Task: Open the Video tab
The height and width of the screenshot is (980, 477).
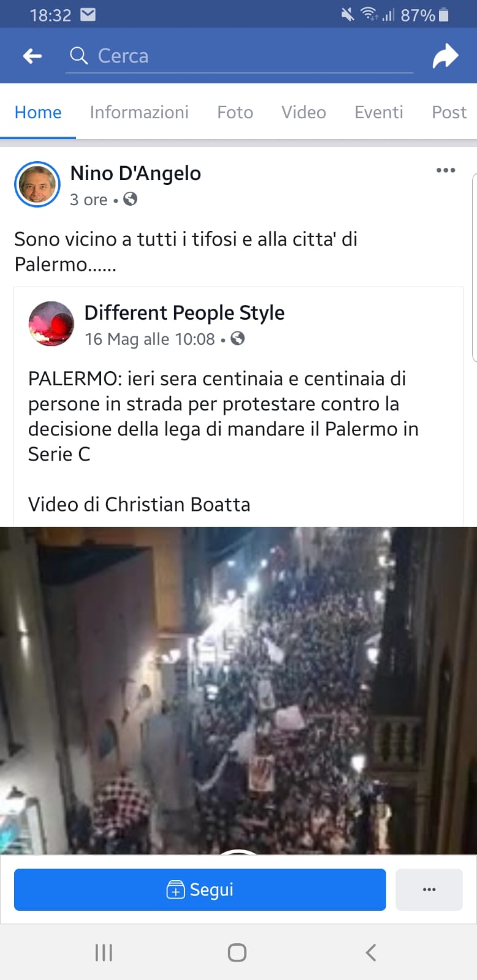Action: coord(303,112)
